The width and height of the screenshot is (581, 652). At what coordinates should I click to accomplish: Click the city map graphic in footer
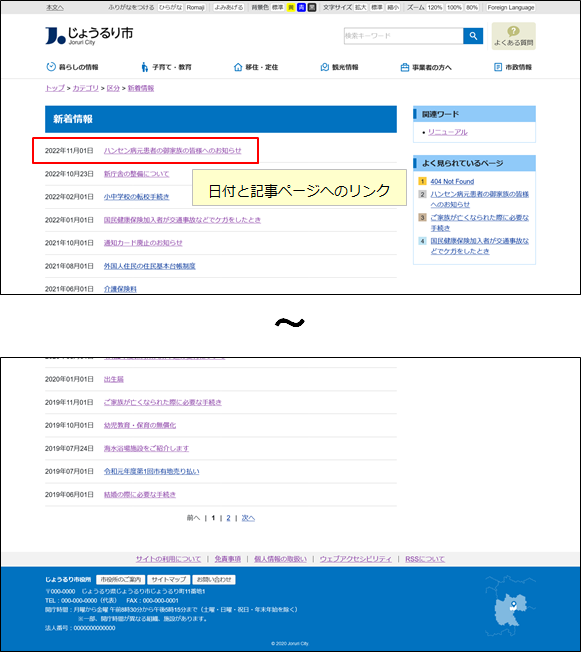pos(509,606)
